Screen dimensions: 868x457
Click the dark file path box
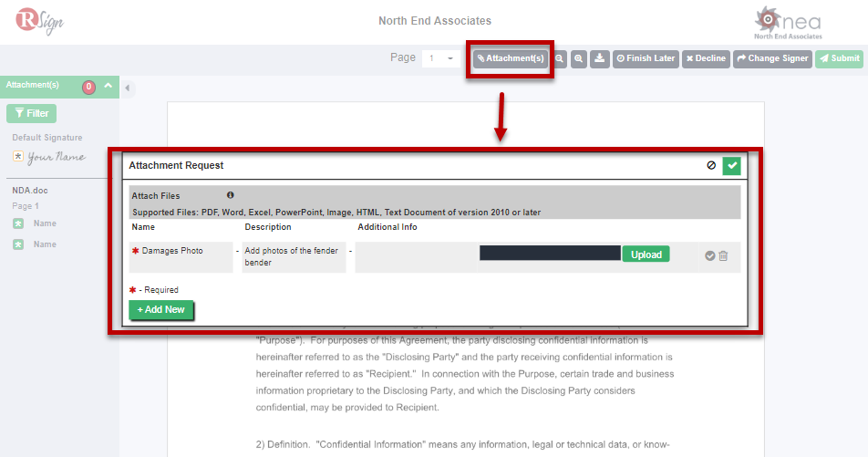550,254
